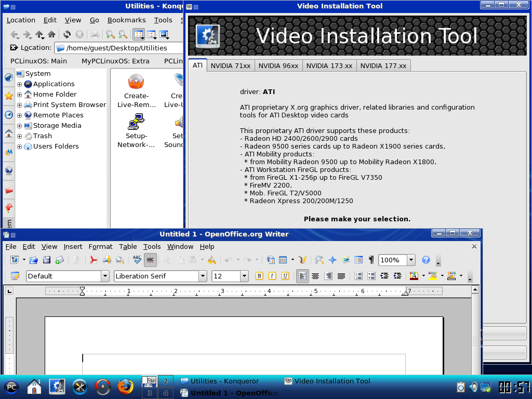Apply Font Color swatch in Writer
This screenshot has height=399, width=532.
point(414,276)
